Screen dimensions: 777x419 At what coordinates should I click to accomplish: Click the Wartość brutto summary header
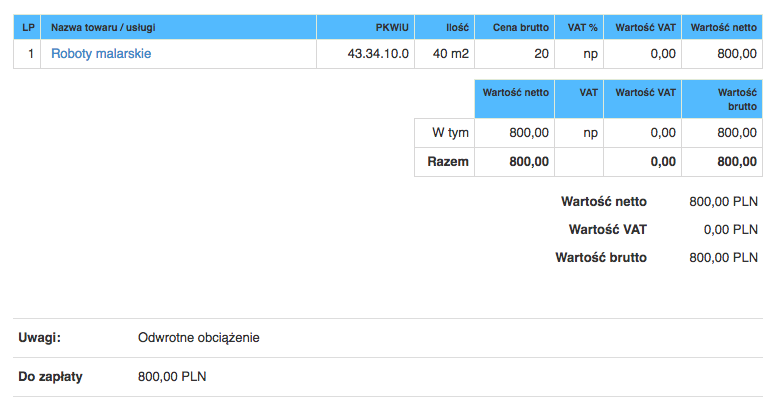coord(722,99)
